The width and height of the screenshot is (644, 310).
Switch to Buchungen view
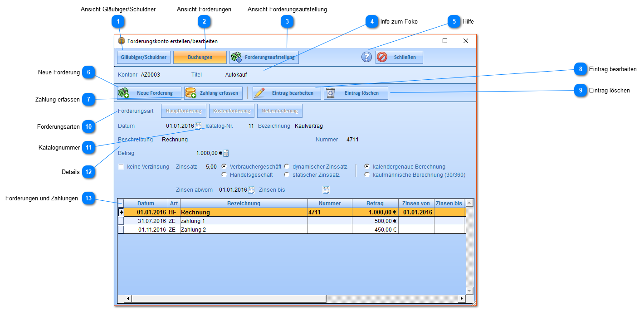tap(200, 57)
